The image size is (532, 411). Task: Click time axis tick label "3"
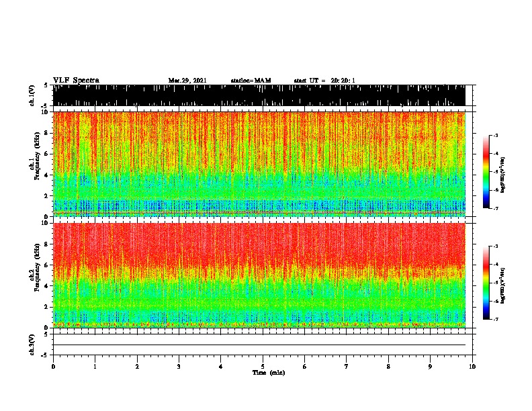coord(179,367)
